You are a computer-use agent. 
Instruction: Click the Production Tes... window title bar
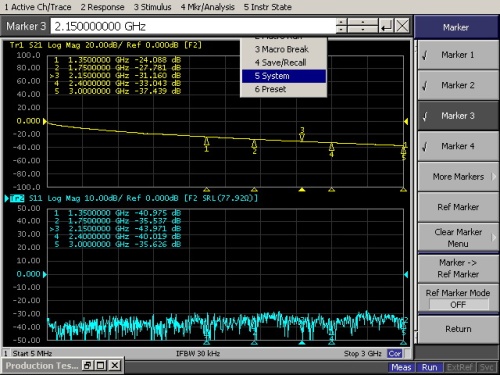pos(42,366)
